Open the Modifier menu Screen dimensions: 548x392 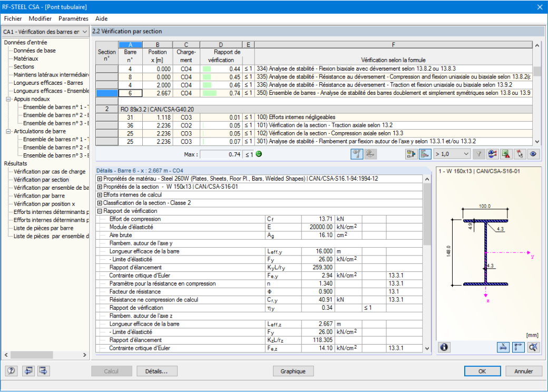click(40, 18)
